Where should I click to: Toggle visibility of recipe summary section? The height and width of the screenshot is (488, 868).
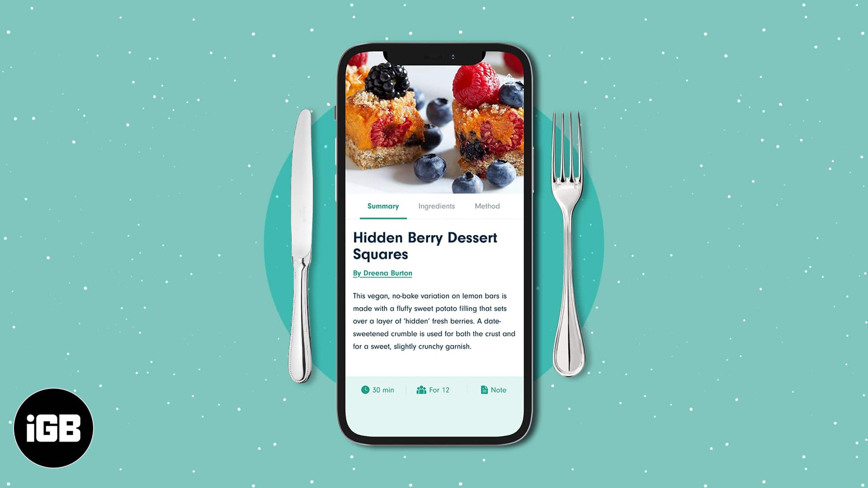383,206
